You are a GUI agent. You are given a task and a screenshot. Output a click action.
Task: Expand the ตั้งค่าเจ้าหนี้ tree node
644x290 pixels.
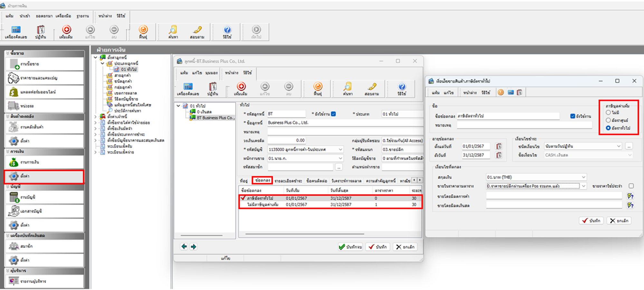(x=96, y=117)
